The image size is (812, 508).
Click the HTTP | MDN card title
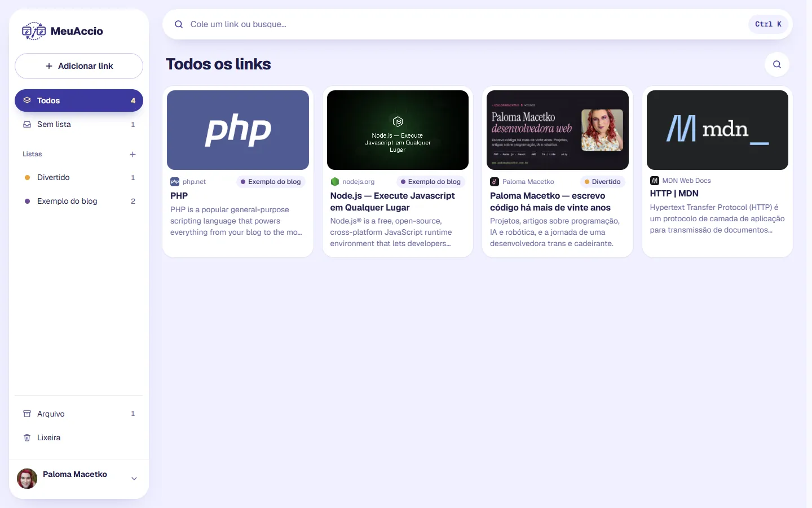click(x=674, y=194)
